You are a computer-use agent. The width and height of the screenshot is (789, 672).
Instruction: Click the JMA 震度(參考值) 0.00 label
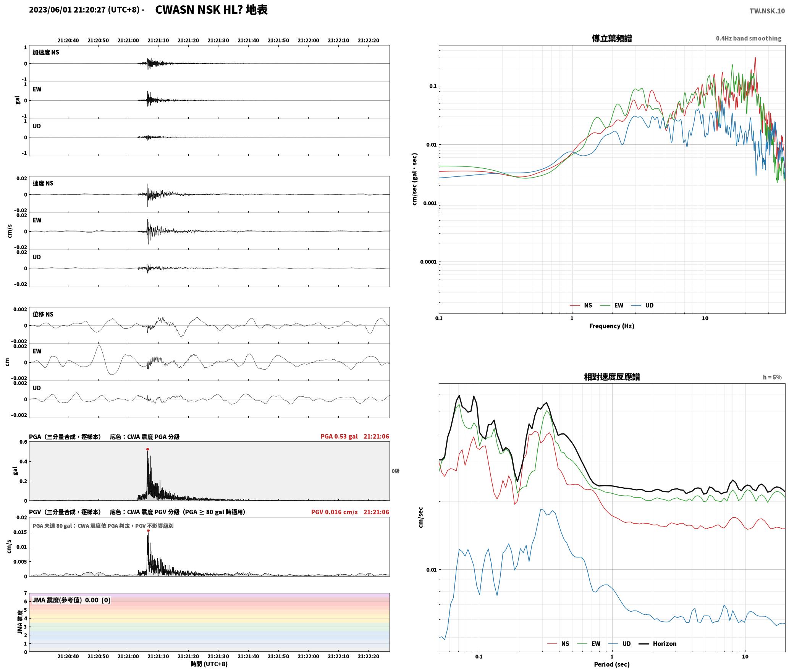[x=65, y=600]
